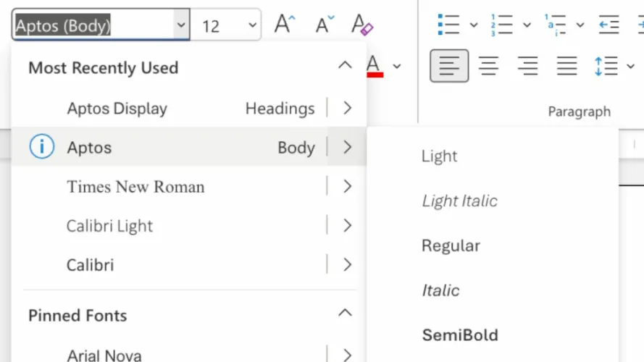
Task: Apply numbered list formatting
Action: tap(501, 25)
